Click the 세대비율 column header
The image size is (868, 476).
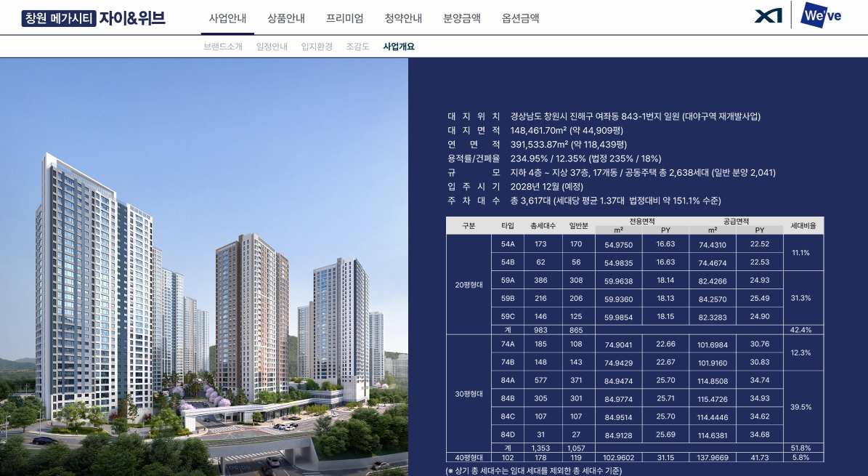pyautogui.click(x=803, y=225)
